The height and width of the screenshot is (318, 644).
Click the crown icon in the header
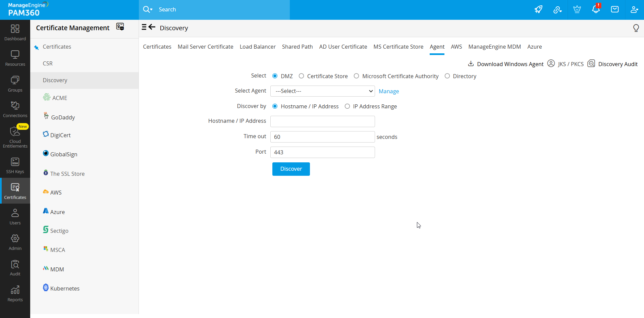577,9
